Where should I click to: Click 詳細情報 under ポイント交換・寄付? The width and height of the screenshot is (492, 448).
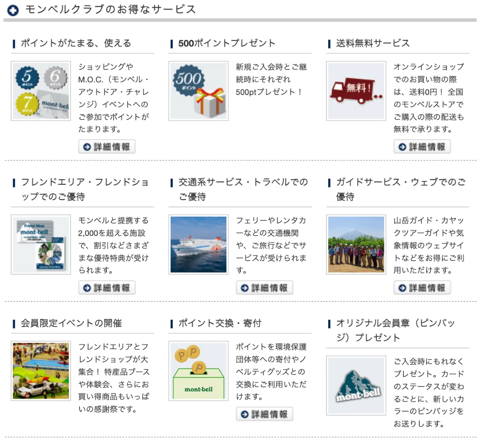(x=264, y=414)
